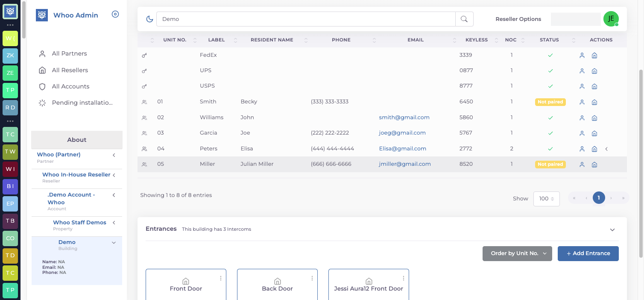Click the Elisa@gmail.com email link
This screenshot has height=300, width=644.
tap(403, 149)
